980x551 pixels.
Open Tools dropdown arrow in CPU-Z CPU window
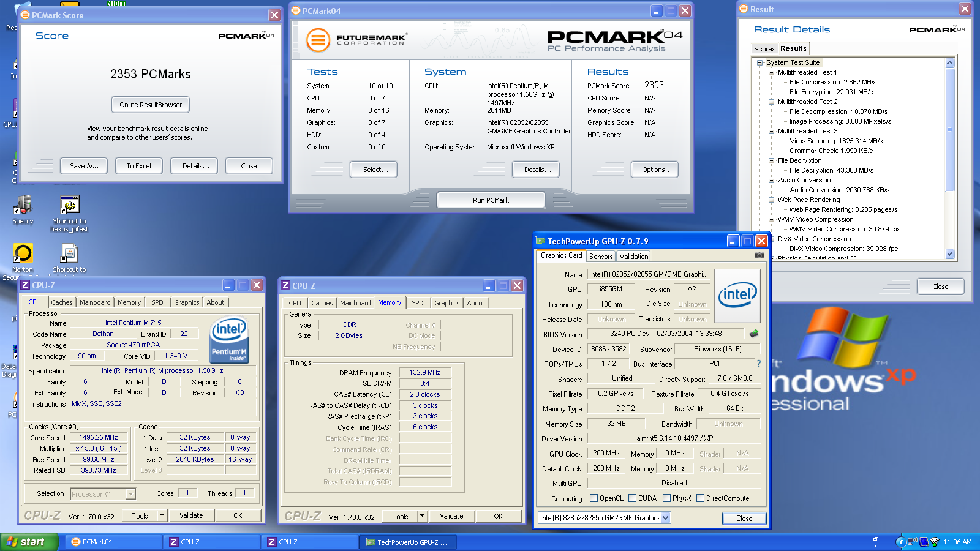coord(162,515)
